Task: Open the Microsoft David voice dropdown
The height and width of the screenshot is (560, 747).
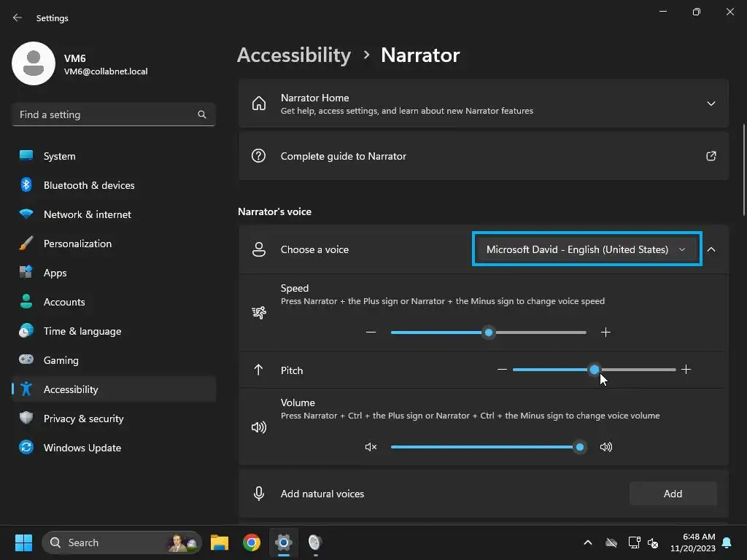Action: tap(587, 249)
